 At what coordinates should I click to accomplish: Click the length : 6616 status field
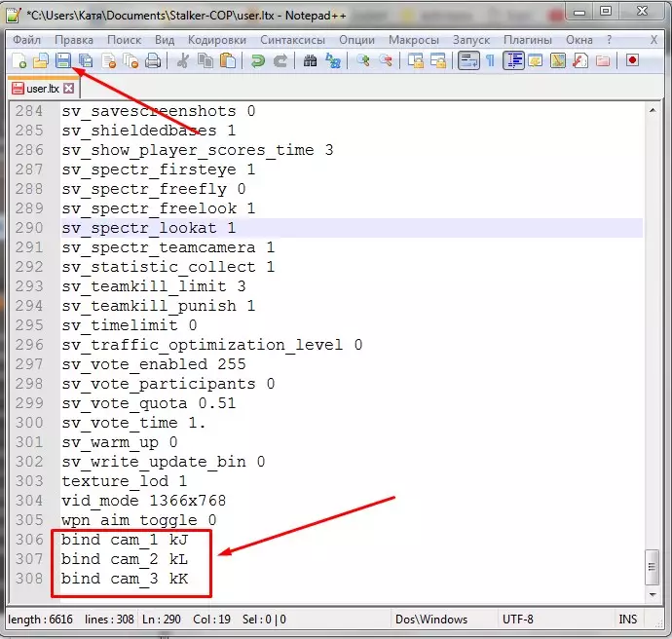click(x=40, y=620)
